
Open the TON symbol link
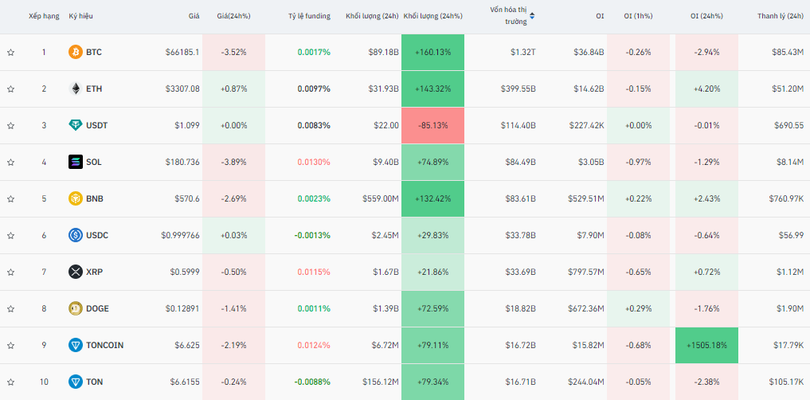(x=94, y=382)
